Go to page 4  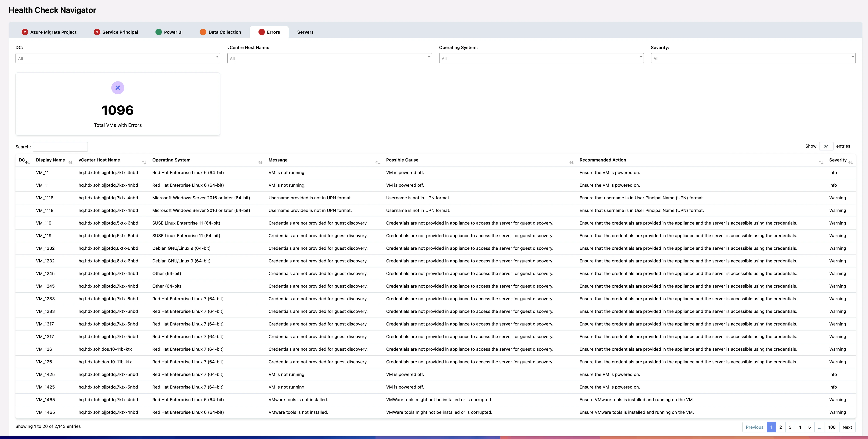point(800,427)
